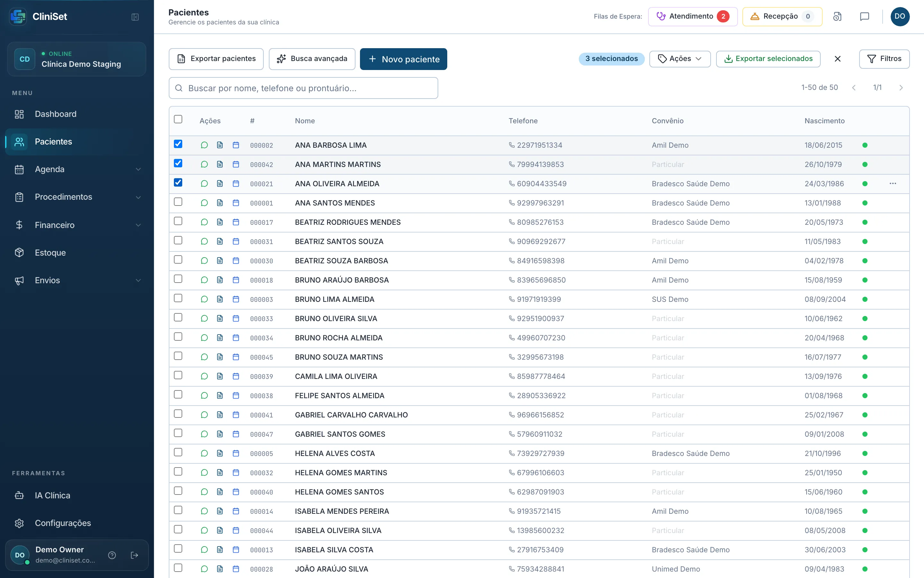Open record document for BEATRIZ RODRIGUES MENDES
This screenshot has width=924, height=578.
pyautogui.click(x=220, y=222)
